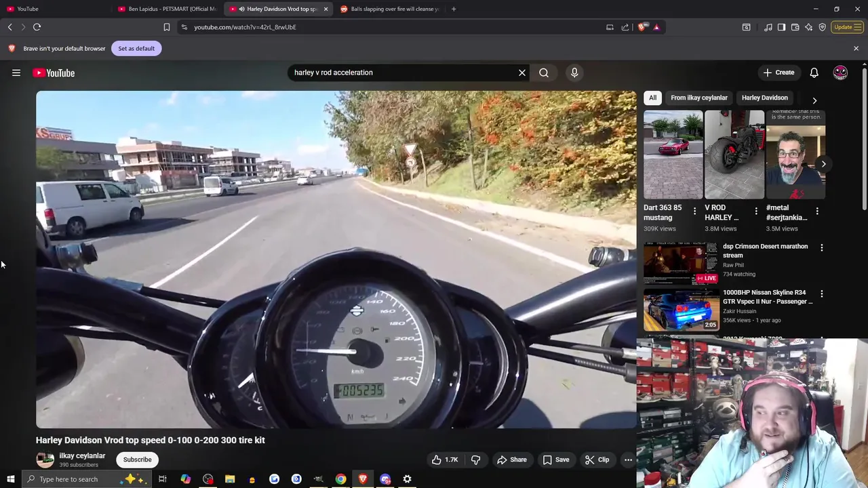
Task: Open more actions menu below the video
Action: pos(628,460)
